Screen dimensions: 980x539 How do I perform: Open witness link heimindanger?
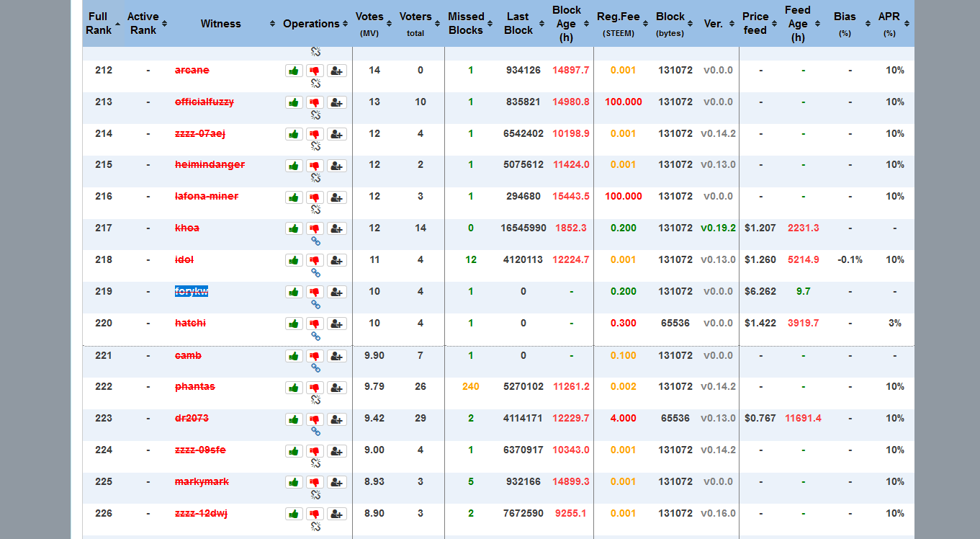[x=210, y=164]
